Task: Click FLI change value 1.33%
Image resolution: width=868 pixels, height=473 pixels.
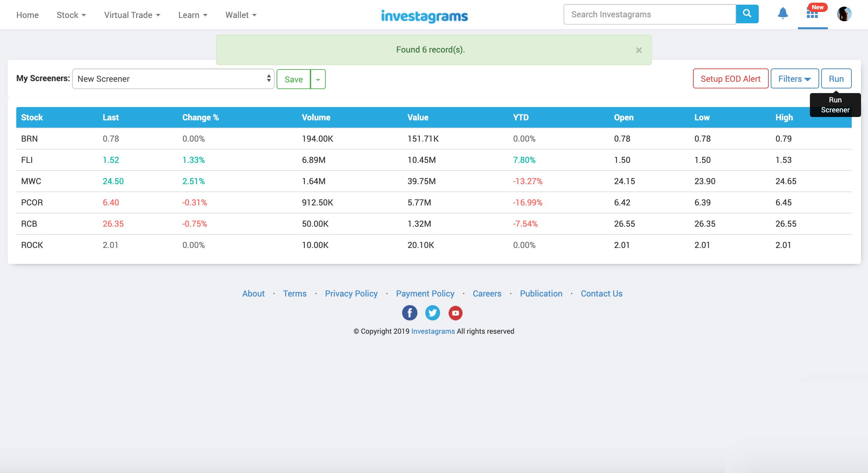Action: (x=193, y=160)
